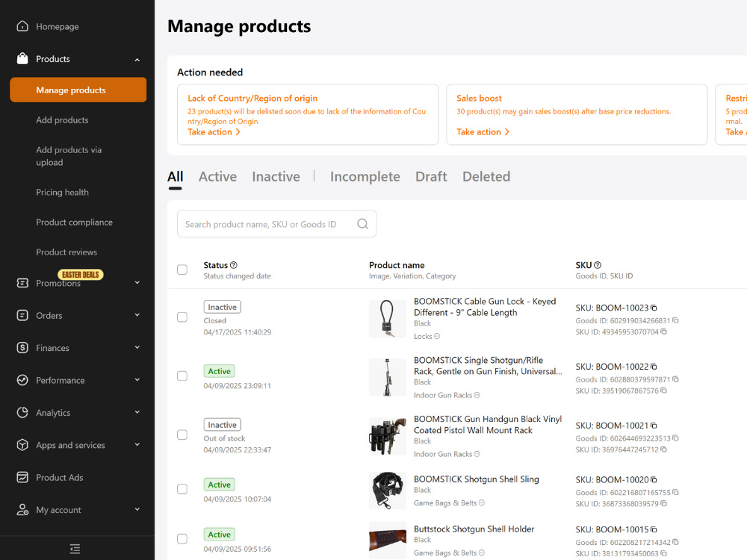Click the icon next to Locks category

437,336
